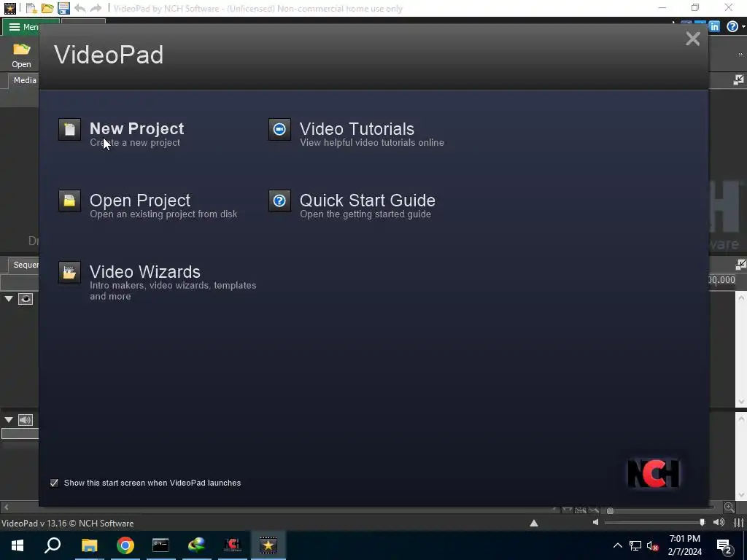
Task: Switch to the Media tab
Action: pyautogui.click(x=24, y=80)
